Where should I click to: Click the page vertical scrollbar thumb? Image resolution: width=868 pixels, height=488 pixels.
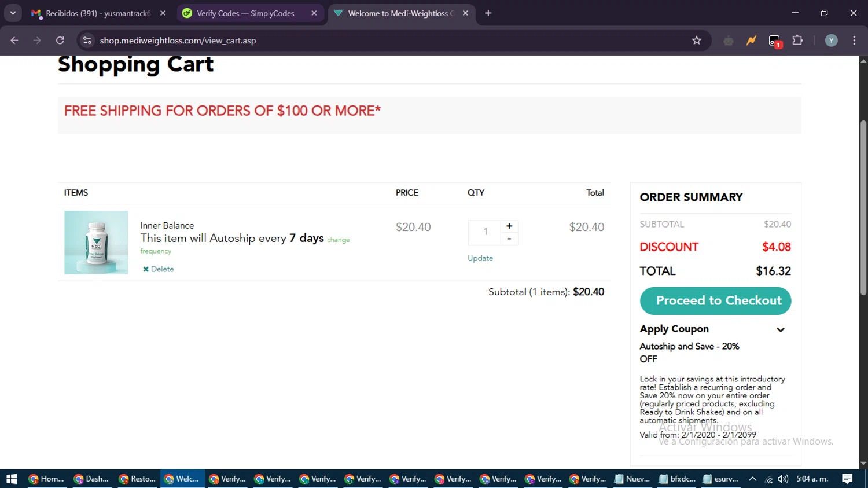(x=863, y=208)
